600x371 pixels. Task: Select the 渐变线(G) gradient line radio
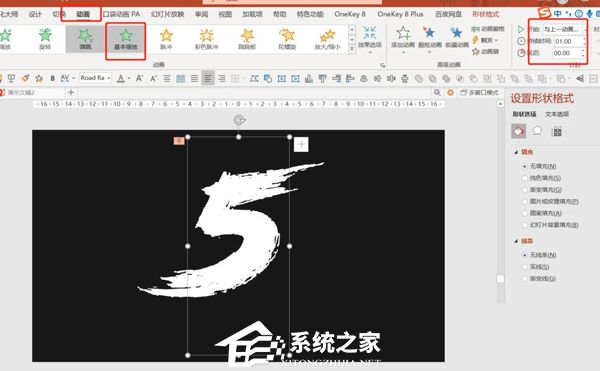[x=525, y=279]
